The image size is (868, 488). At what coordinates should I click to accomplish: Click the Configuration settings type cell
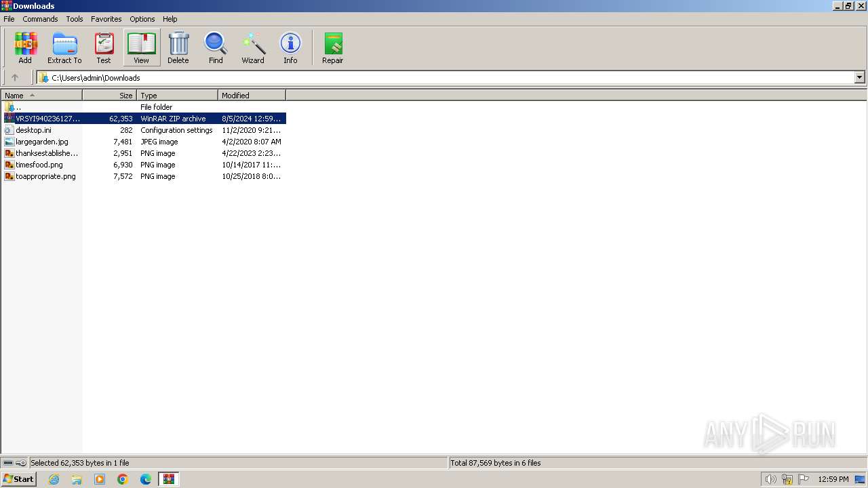[176, 130]
